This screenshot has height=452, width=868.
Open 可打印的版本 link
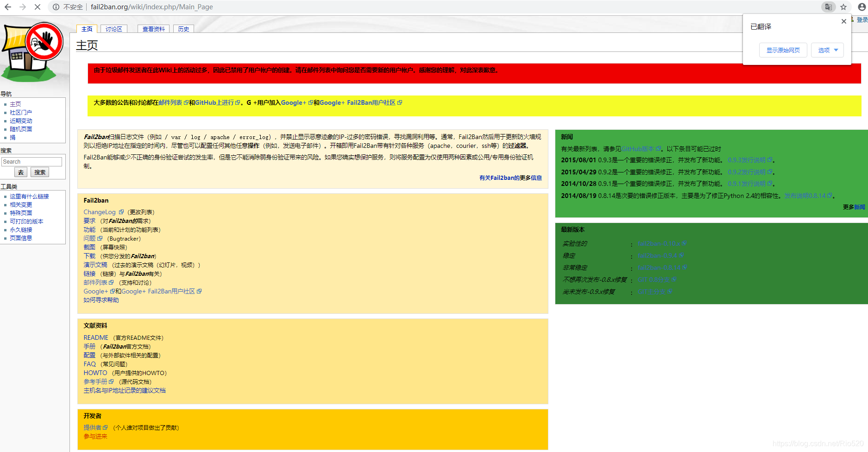[x=26, y=221]
